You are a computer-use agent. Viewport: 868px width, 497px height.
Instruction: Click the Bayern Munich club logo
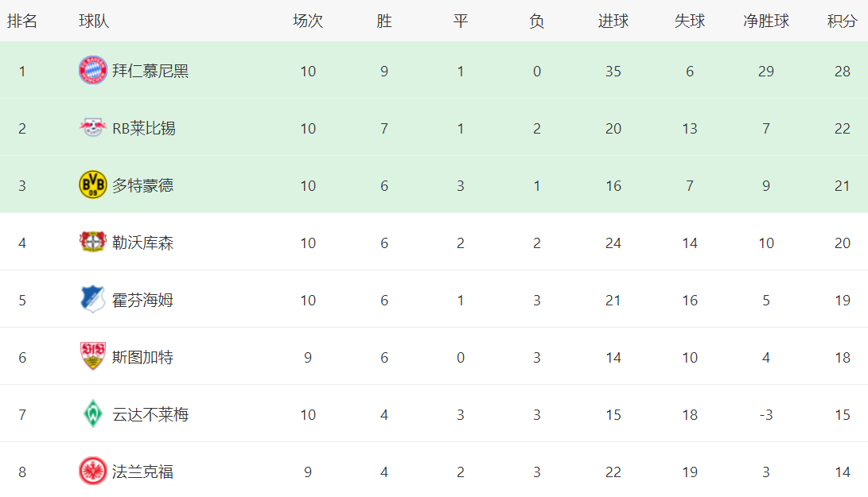click(93, 71)
